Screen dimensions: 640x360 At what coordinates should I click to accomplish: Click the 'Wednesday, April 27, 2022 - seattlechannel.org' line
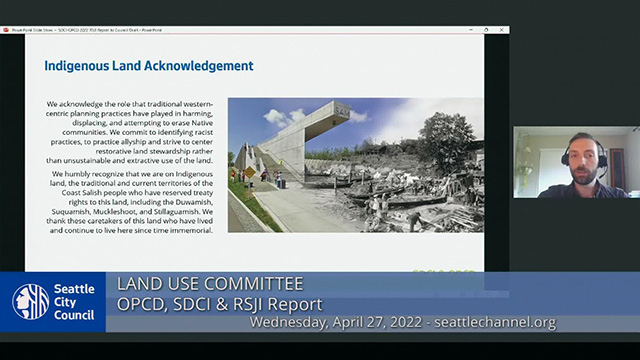403,322
